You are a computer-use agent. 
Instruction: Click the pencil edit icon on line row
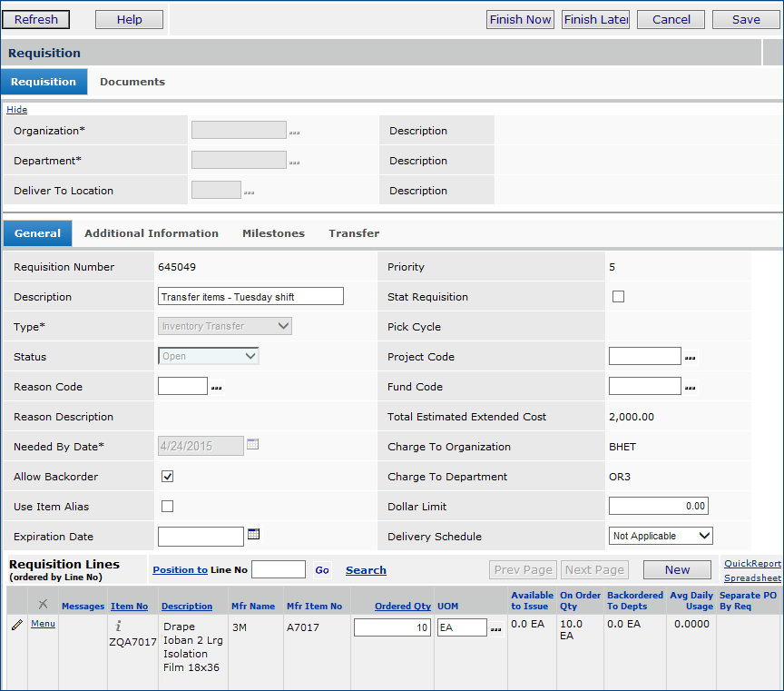(16, 626)
